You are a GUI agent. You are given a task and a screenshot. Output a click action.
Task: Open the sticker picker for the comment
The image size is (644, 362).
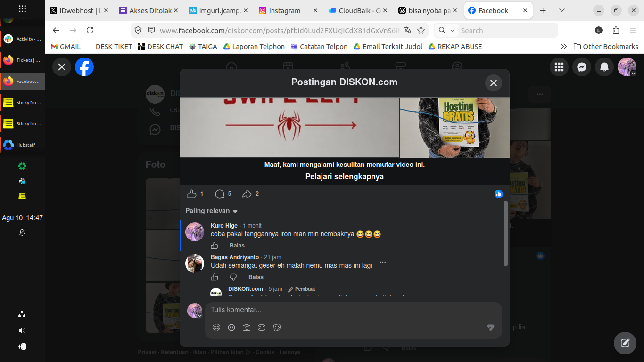click(x=277, y=328)
